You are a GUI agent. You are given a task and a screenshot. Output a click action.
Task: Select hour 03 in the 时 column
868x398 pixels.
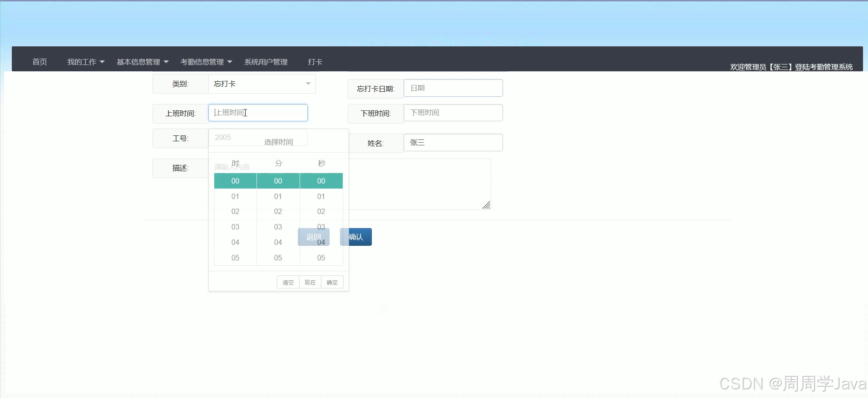235,227
